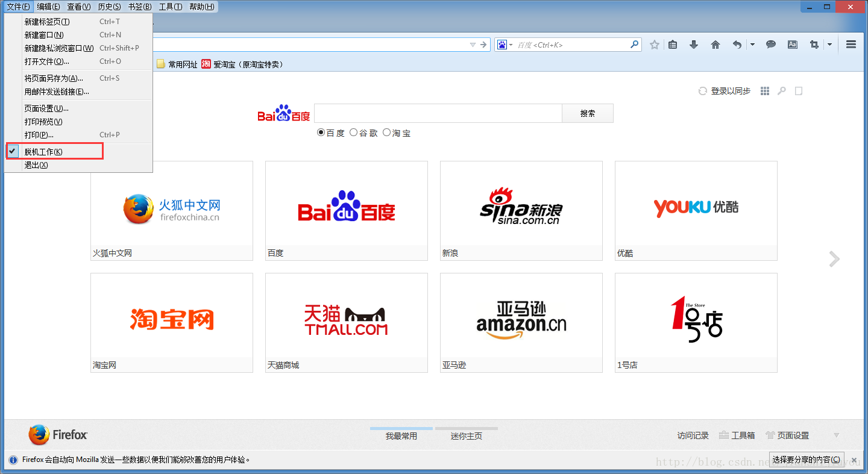
Task: Open 文件 menu in menu bar
Action: (18, 7)
